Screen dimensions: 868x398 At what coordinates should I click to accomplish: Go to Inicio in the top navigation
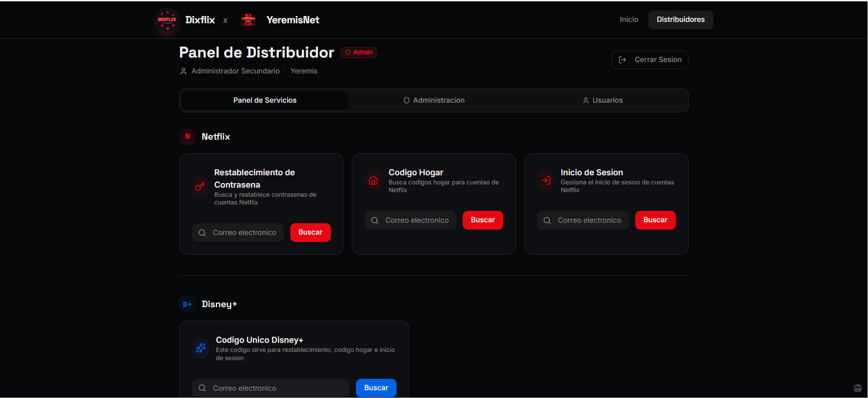point(629,20)
